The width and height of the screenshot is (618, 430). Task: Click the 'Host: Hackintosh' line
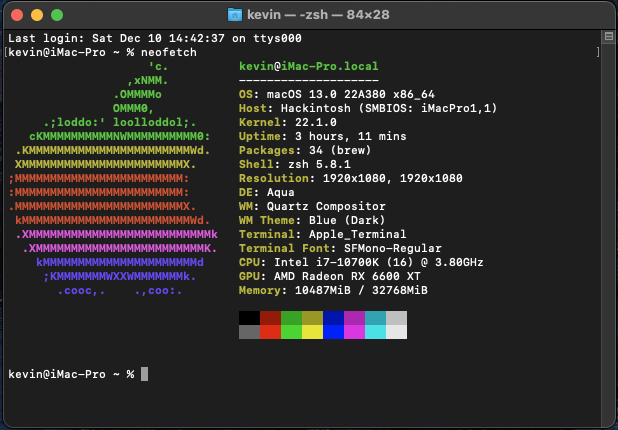(x=368, y=108)
